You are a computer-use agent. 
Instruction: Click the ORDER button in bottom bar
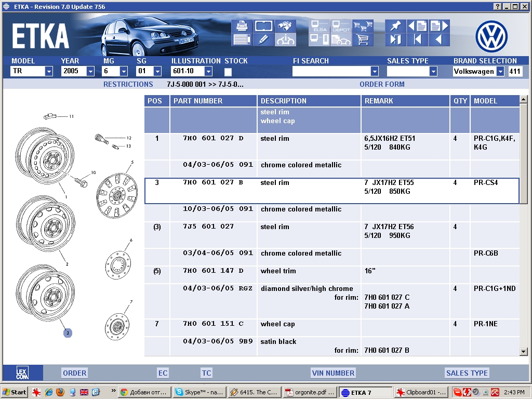pyautogui.click(x=74, y=373)
